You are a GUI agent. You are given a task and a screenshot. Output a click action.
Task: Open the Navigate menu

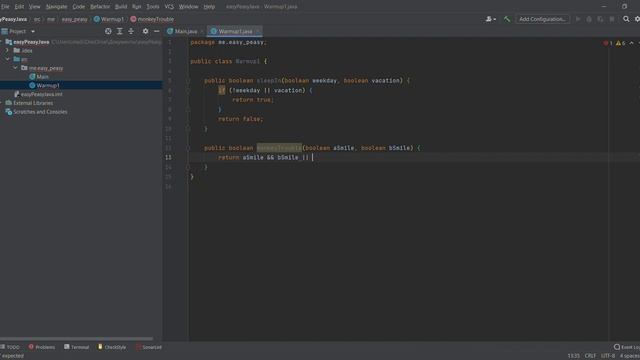[x=56, y=7]
